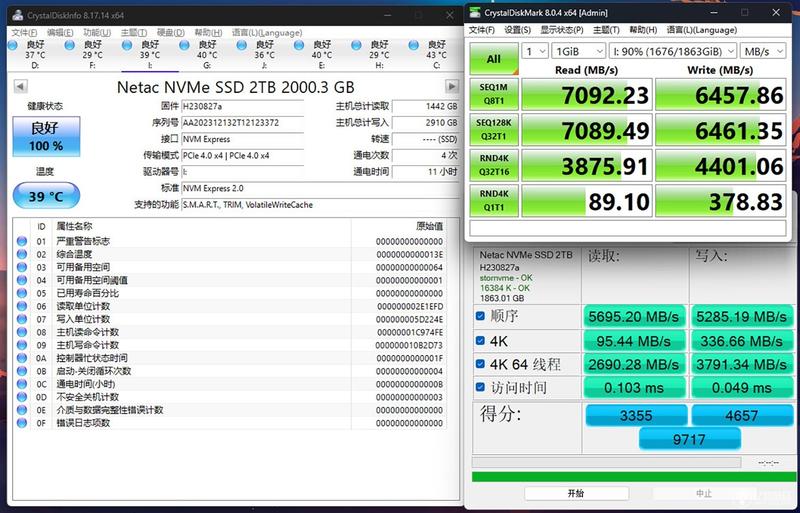Open 主题(T) menu in CrystalDiskMark
Screen dimensions: 800x513
pos(606,30)
